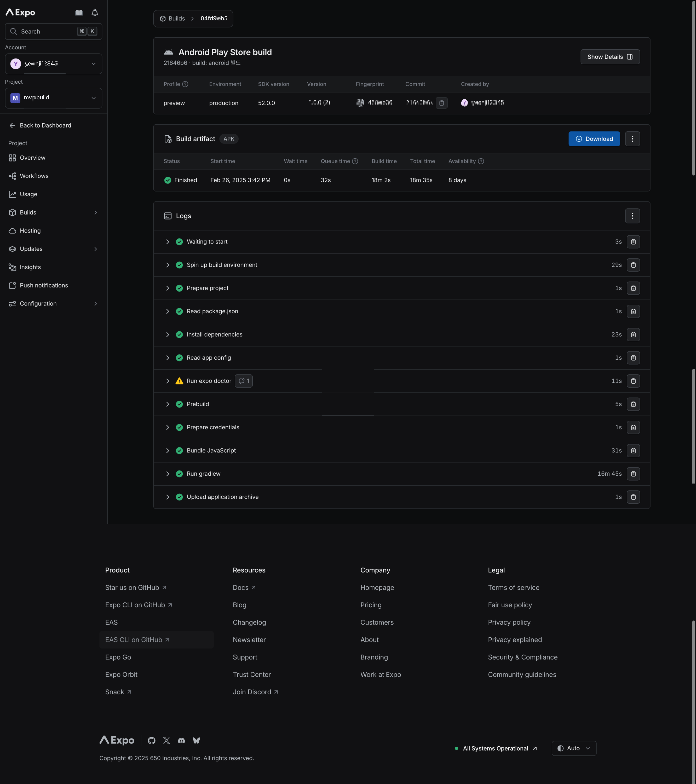This screenshot has width=696, height=784.
Task: Expand the Configuration sidebar submenu chevron
Action: [x=96, y=304]
